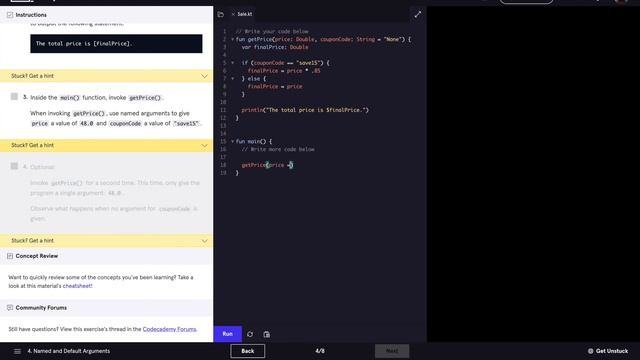The height and width of the screenshot is (360, 640).
Task: Click the '4. Named and Default Arguments' title
Action: 69,351
